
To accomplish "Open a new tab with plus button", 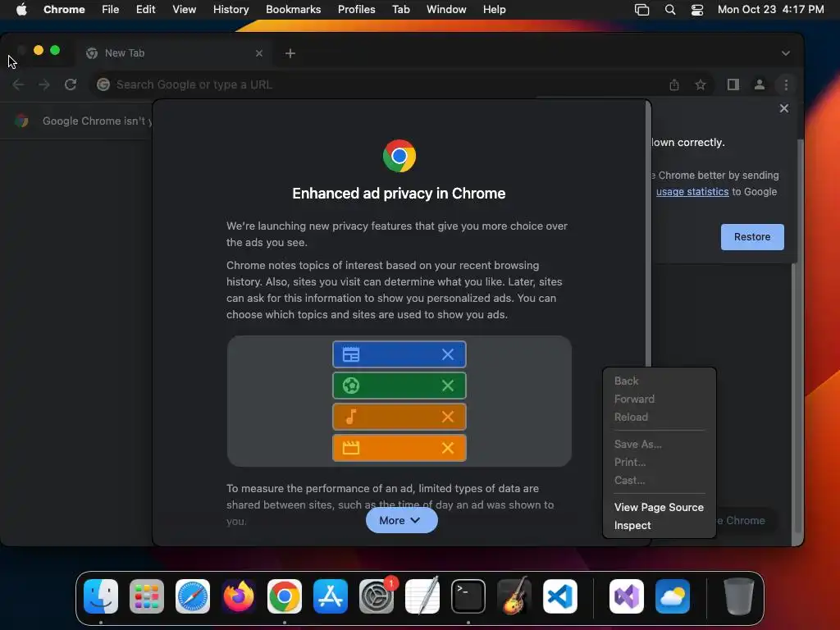I will 290,53.
